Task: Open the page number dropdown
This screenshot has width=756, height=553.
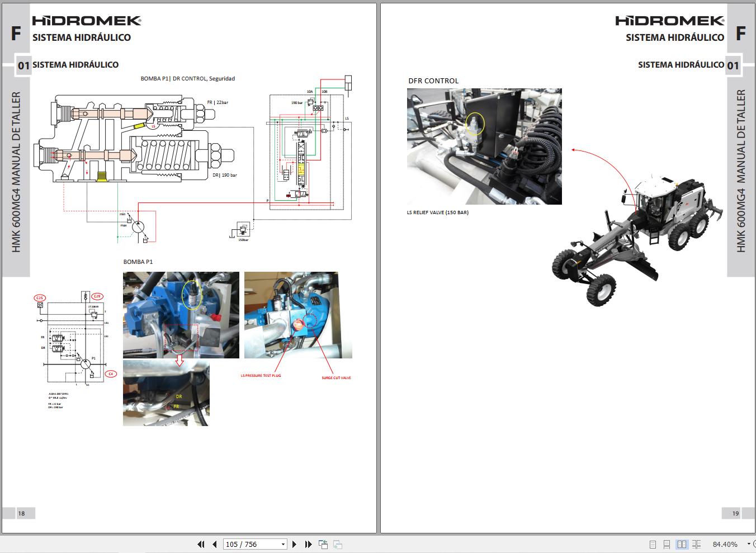Action: [283, 544]
